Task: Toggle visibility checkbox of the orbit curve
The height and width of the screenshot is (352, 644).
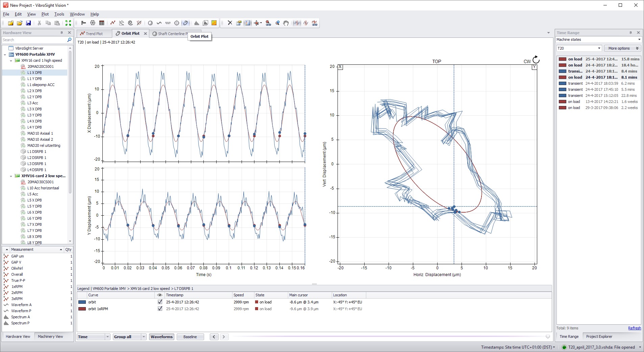Action: click(160, 302)
